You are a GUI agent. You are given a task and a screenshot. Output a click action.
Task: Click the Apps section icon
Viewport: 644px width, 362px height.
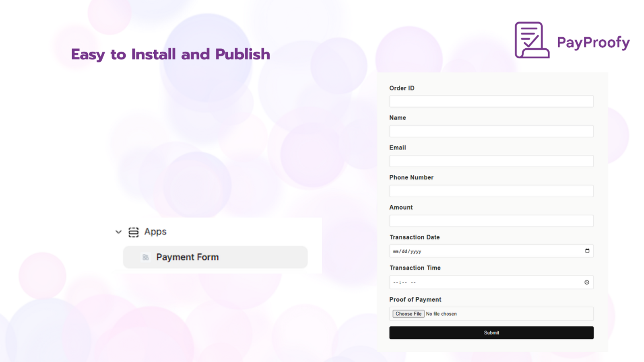tap(133, 232)
